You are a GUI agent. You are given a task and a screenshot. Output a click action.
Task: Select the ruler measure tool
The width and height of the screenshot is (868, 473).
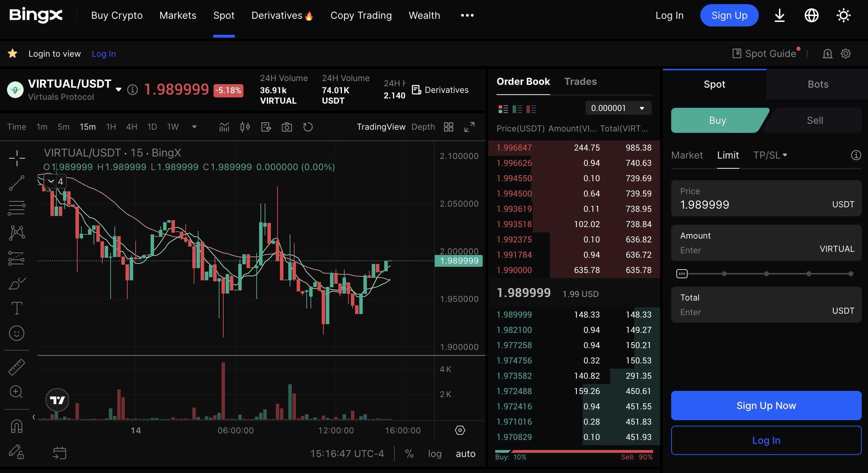(17, 367)
